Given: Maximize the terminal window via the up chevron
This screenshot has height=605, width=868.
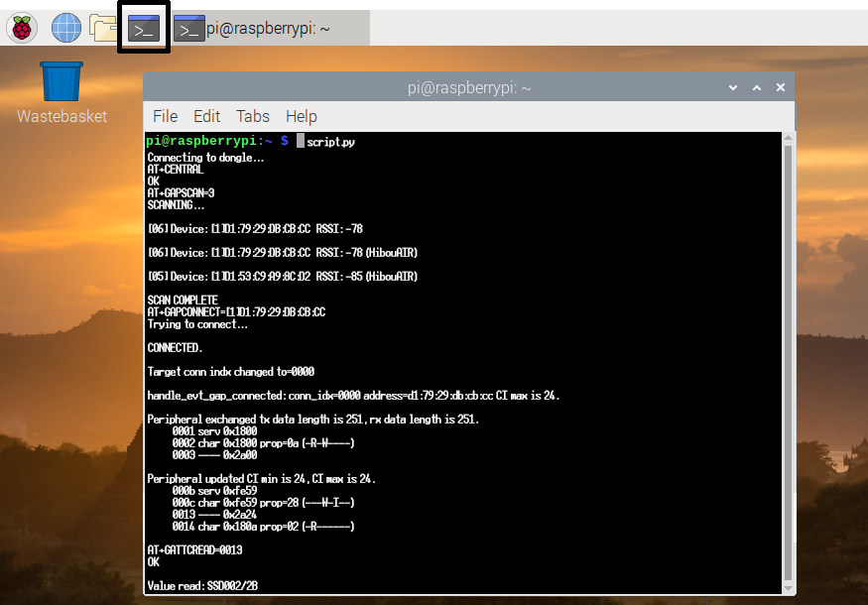Looking at the screenshot, I should pos(757,87).
